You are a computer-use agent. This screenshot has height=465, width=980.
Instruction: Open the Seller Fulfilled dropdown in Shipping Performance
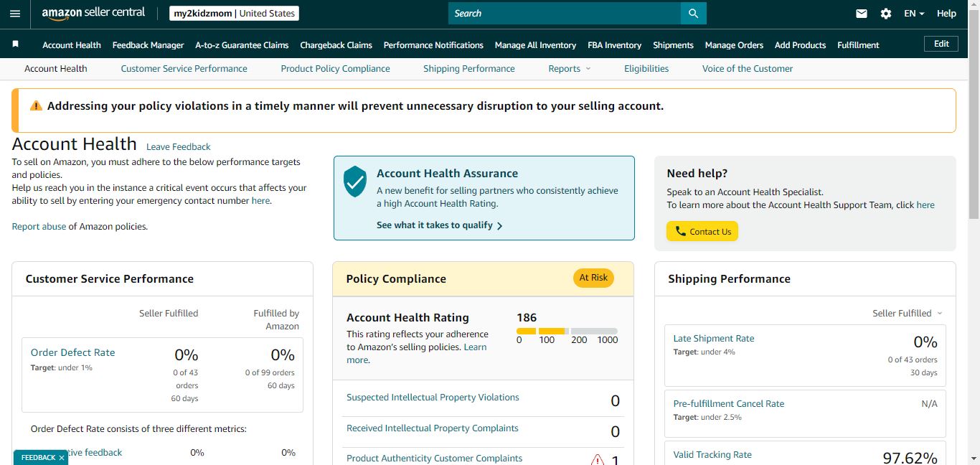click(x=908, y=314)
